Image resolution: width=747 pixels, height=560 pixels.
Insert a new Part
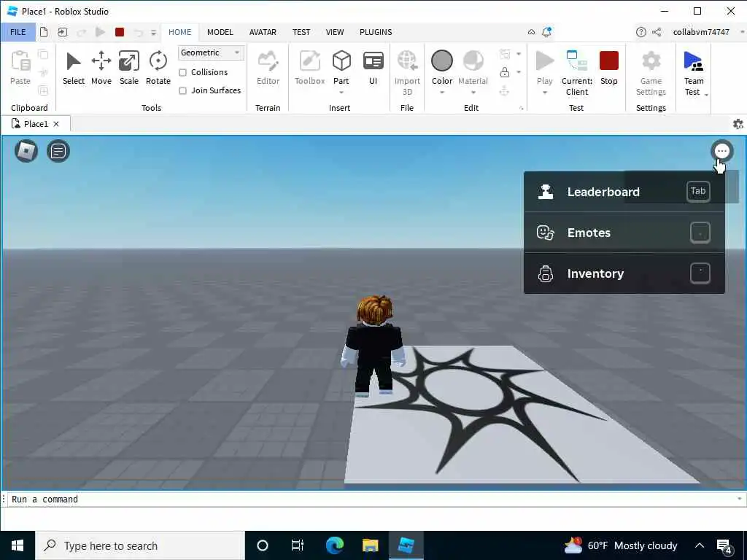pyautogui.click(x=341, y=68)
